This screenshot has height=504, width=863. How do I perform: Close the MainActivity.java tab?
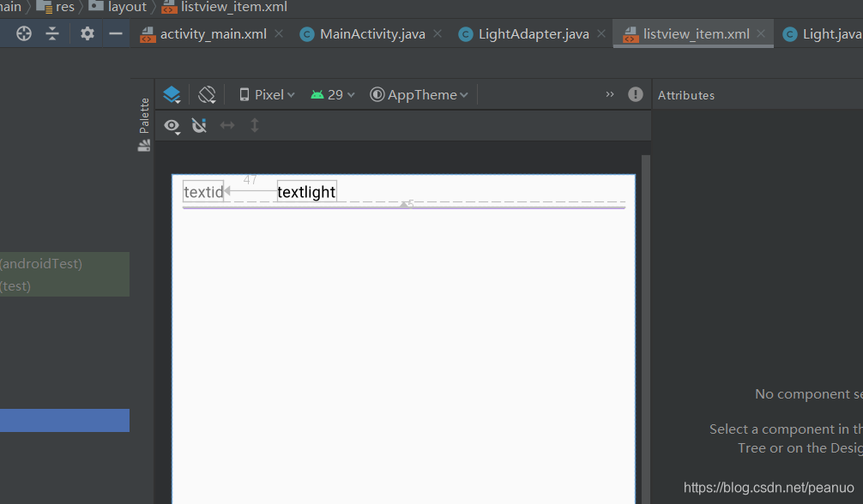pos(438,33)
